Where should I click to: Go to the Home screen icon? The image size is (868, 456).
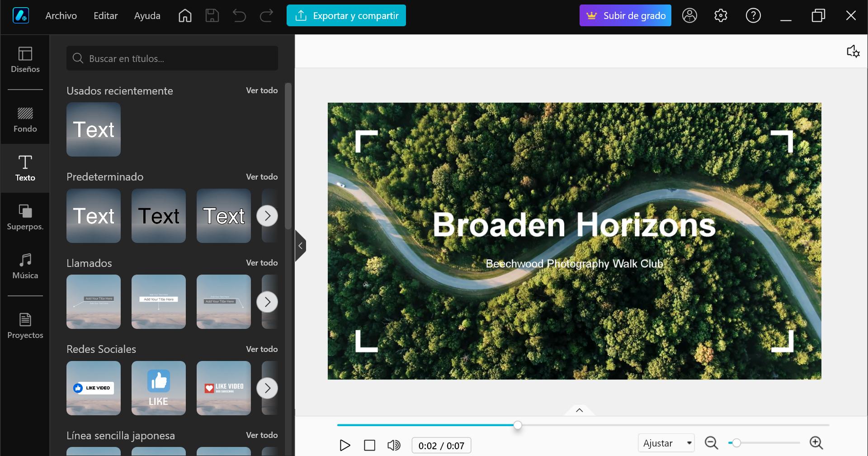pyautogui.click(x=185, y=15)
